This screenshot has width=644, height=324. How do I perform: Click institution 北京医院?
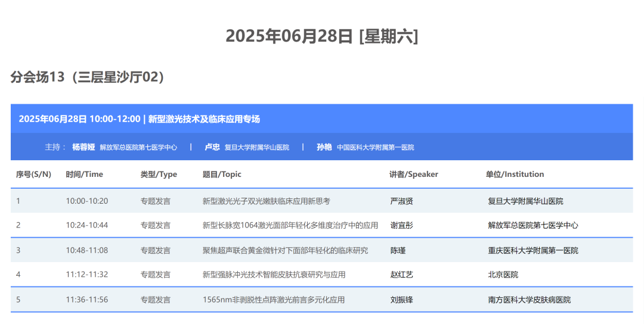pyautogui.click(x=503, y=275)
